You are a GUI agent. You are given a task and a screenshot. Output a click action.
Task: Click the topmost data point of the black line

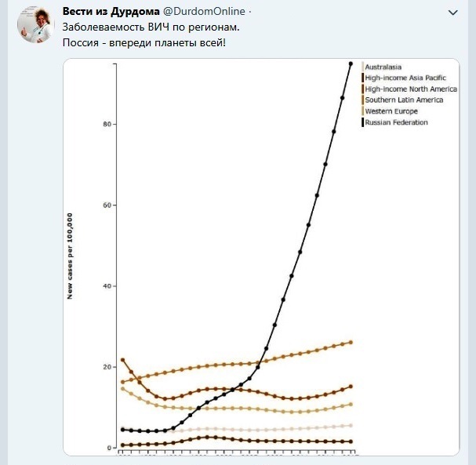[351, 64]
